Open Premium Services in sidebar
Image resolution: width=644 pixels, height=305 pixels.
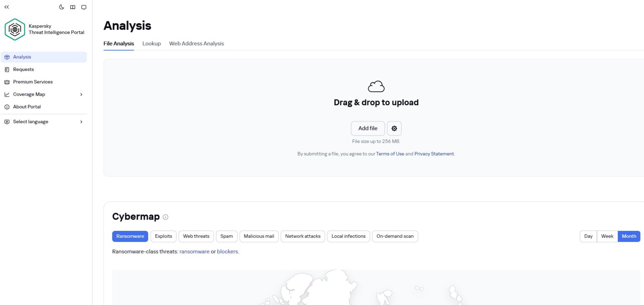click(x=33, y=82)
